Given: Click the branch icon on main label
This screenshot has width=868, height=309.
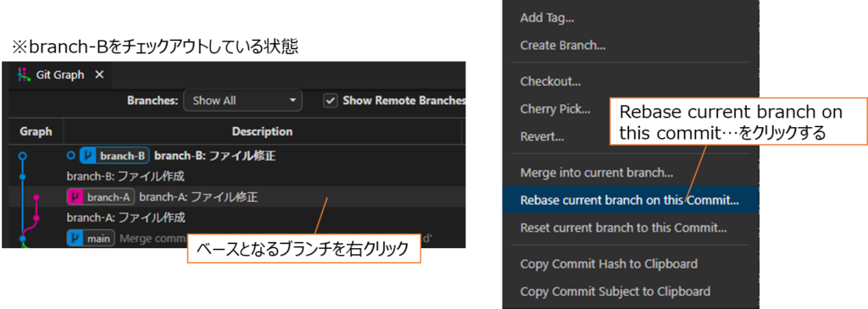Looking at the screenshot, I should pos(75,238).
